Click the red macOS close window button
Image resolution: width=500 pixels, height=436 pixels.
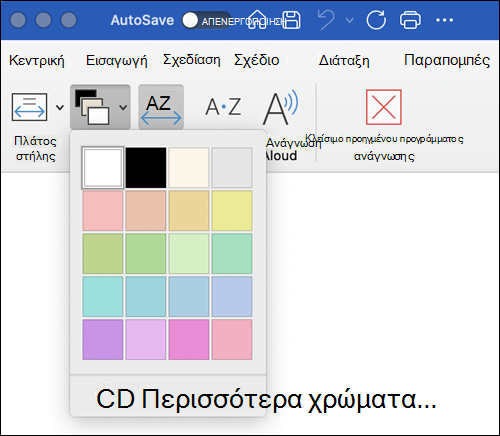(18, 20)
